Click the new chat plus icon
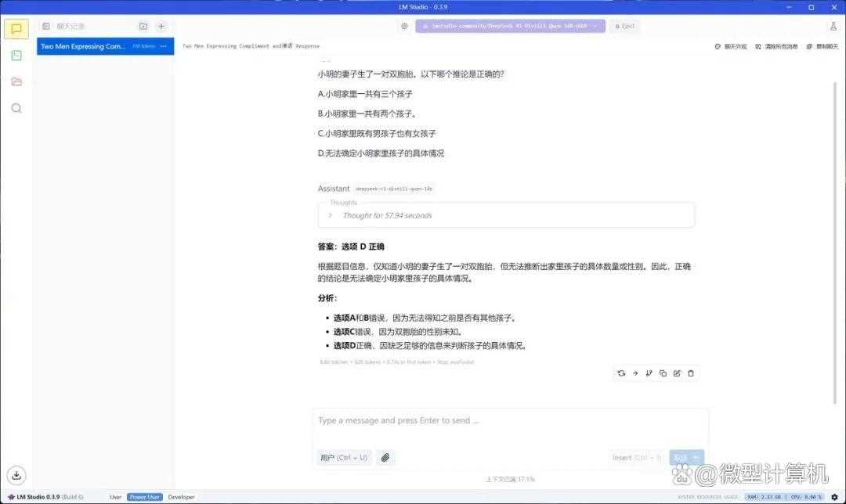 coord(161,26)
